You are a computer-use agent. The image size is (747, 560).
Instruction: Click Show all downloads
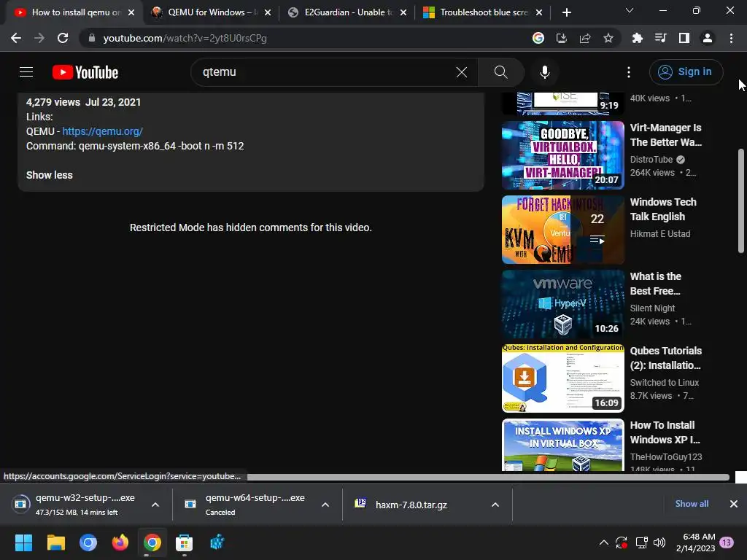click(692, 504)
